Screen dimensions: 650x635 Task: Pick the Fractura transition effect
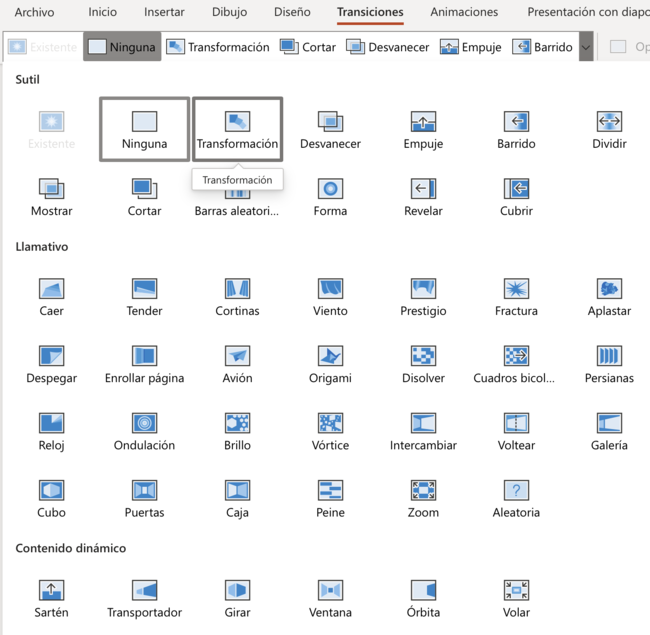516,296
